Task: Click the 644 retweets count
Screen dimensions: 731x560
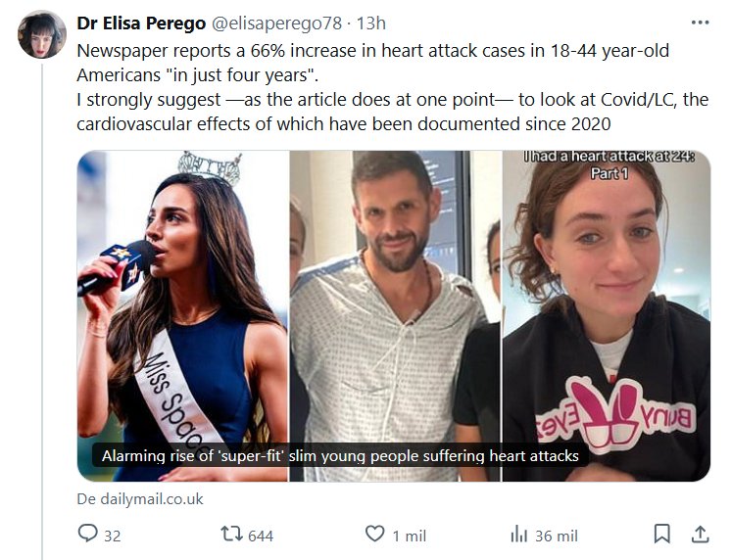Action: pos(260,536)
